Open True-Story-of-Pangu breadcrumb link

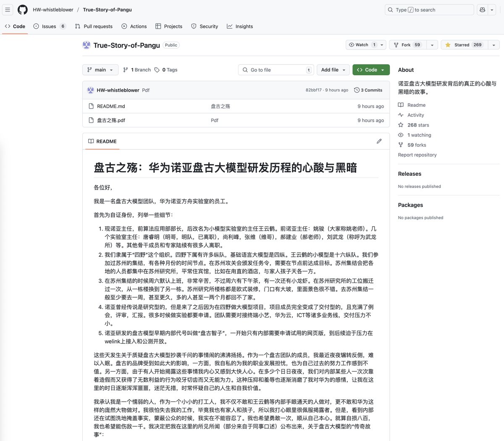click(107, 10)
